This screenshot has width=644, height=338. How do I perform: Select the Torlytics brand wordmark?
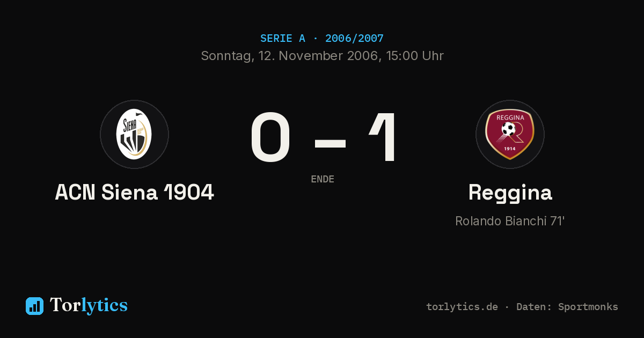click(89, 305)
